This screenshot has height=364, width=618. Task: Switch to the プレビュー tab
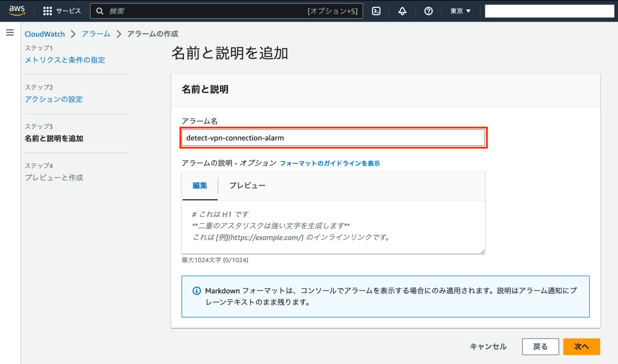[x=247, y=185]
